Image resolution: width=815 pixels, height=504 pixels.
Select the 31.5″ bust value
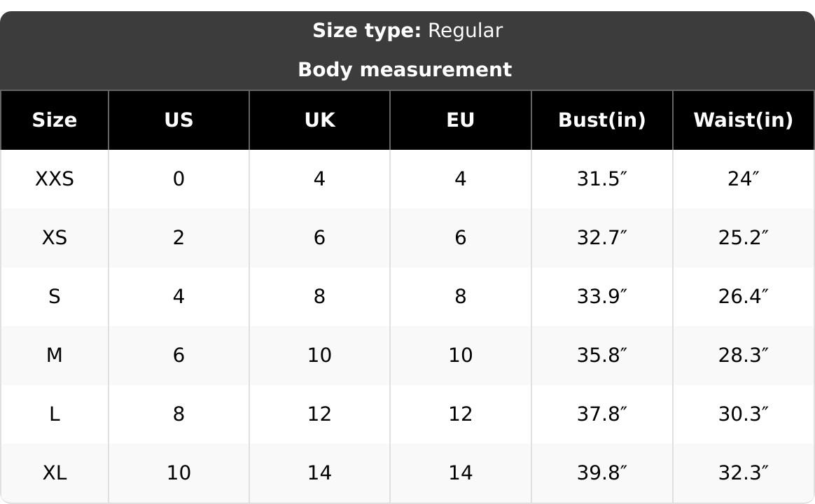tap(601, 179)
